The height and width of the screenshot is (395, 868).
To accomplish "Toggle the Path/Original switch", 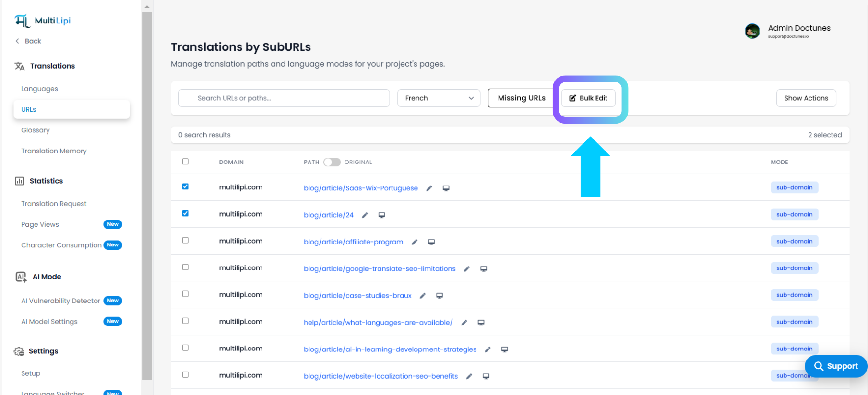I will tap(332, 162).
